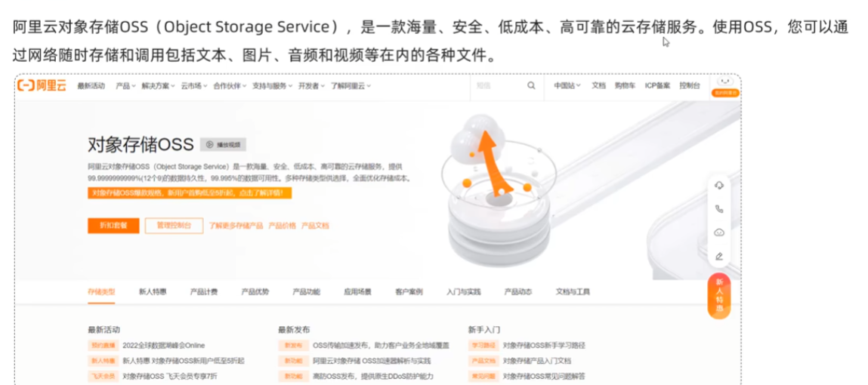Play the 播放视频 video button
The width and height of the screenshot is (868, 385).
click(x=223, y=144)
